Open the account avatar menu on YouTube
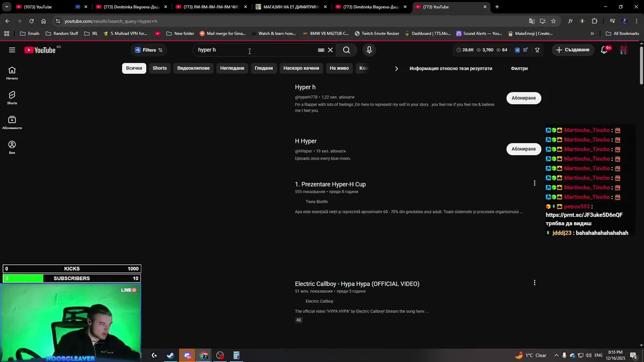Image resolution: width=644 pixels, height=362 pixels. [624, 50]
